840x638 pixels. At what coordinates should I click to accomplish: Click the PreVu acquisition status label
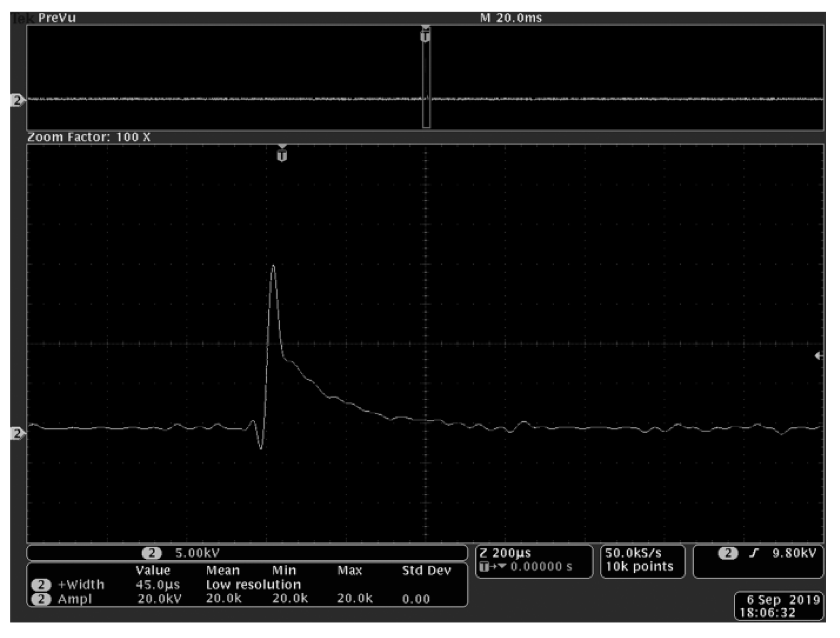click(x=56, y=18)
